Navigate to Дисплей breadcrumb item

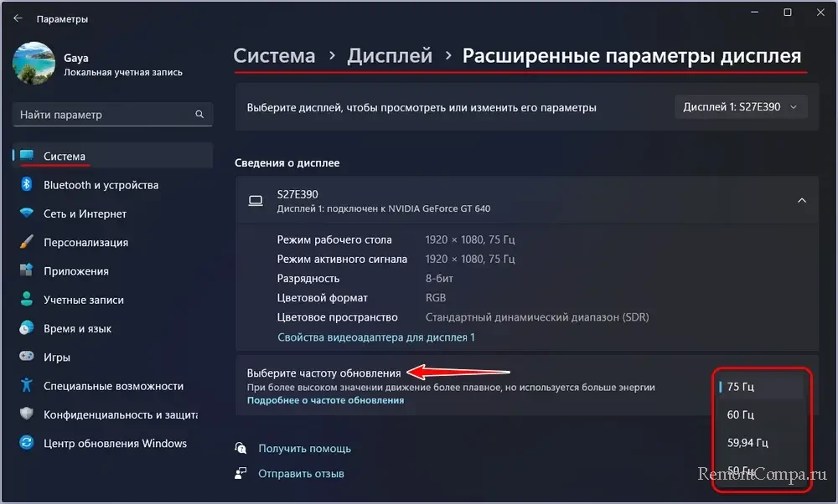click(x=390, y=56)
